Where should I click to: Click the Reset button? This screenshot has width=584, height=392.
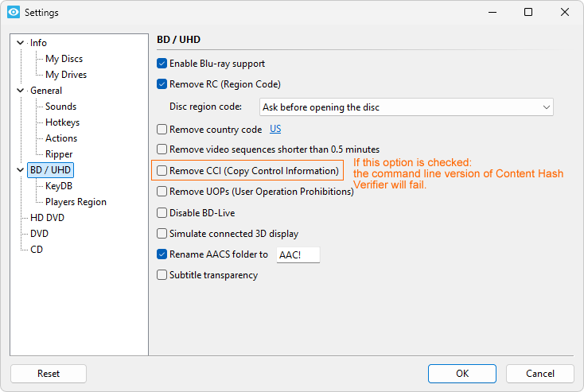(x=49, y=374)
